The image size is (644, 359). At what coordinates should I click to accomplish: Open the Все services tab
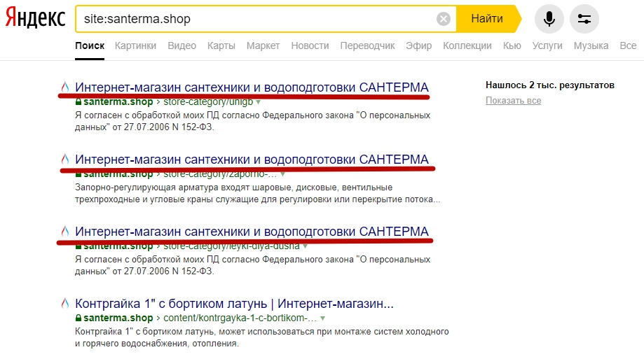628,45
